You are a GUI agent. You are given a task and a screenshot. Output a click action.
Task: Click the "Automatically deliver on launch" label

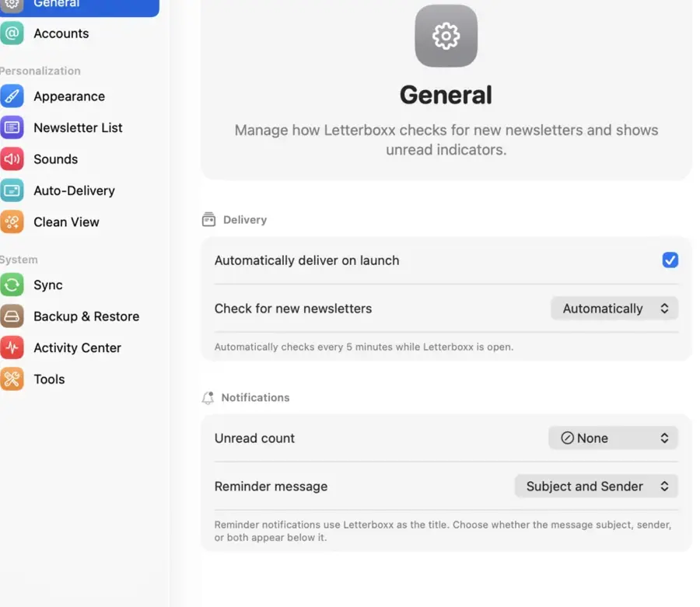[306, 260]
